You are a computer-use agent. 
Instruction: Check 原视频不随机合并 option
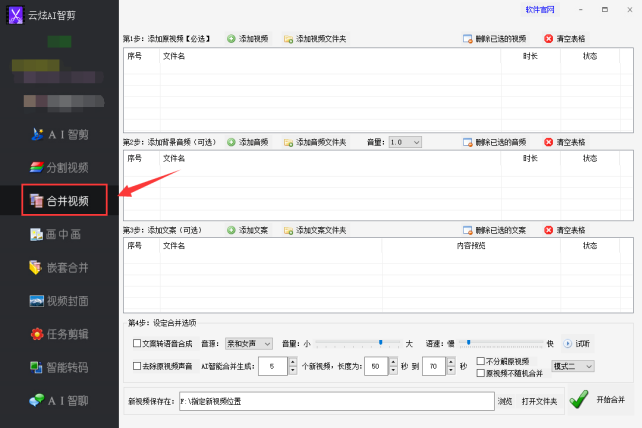(481, 373)
